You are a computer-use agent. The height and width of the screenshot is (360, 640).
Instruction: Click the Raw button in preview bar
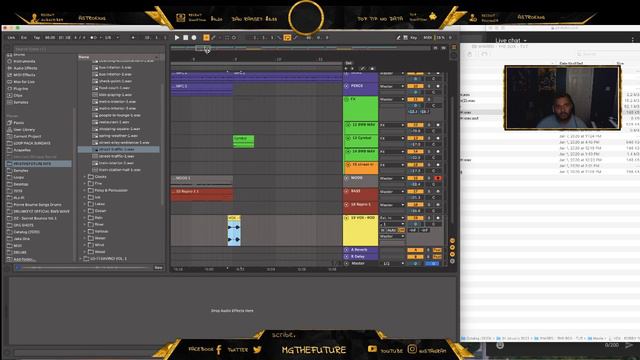click(158, 268)
